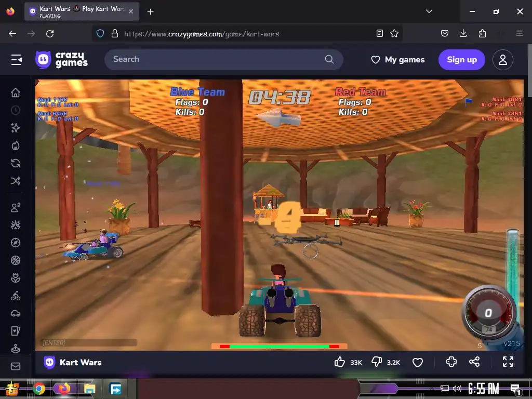Open the notification center icon
Viewport: 532px width, 399px height.
click(x=516, y=389)
